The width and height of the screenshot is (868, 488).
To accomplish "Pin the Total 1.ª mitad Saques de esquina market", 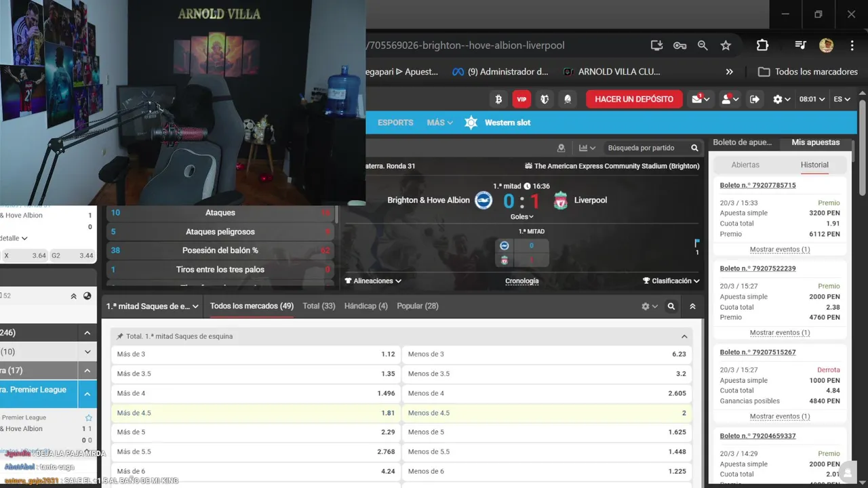I will pos(120,336).
